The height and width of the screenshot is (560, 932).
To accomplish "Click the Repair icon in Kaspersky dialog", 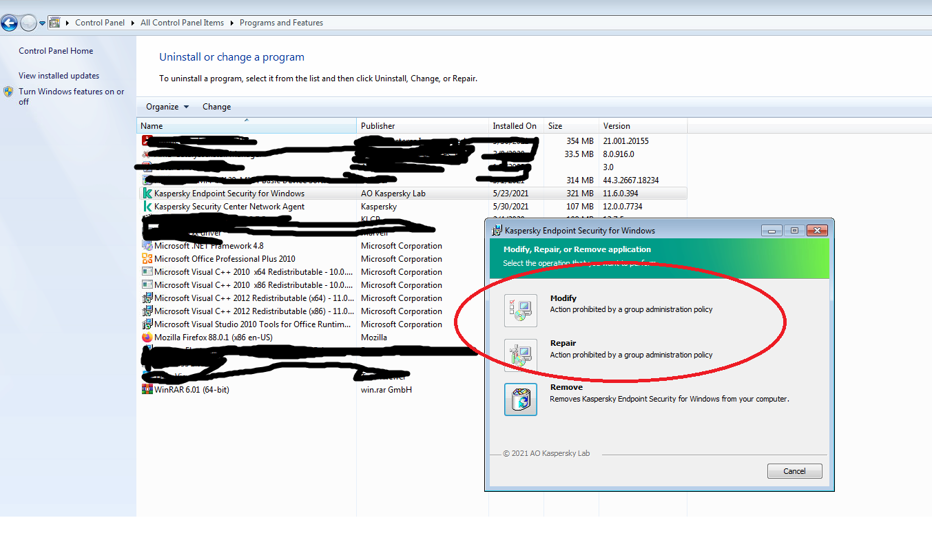I will pyautogui.click(x=521, y=355).
